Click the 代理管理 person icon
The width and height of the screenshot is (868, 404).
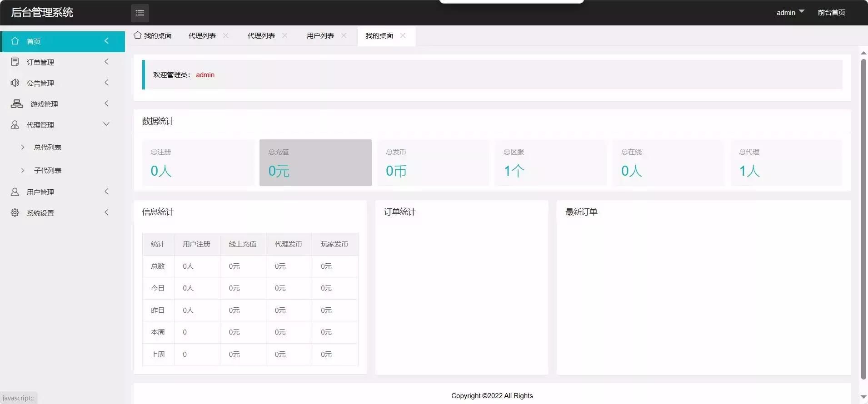[15, 124]
